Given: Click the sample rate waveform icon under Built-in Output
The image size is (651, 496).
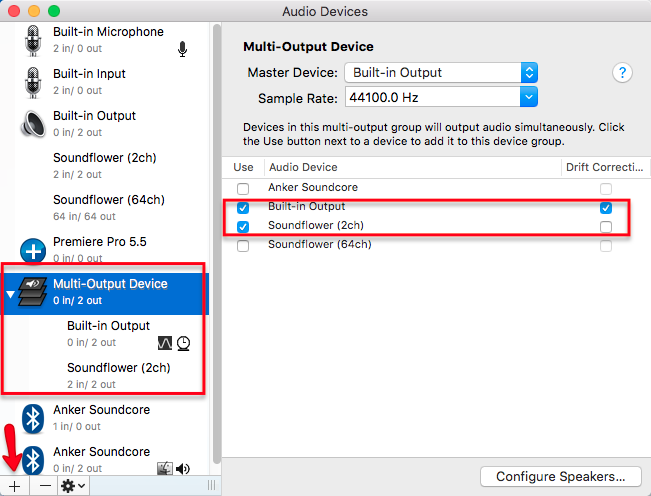Looking at the screenshot, I should tap(165, 343).
